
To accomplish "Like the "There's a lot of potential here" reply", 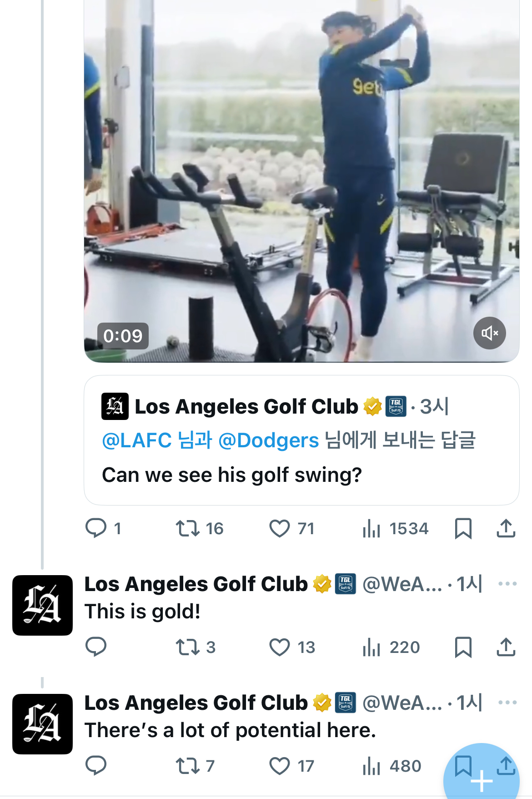I will point(279,766).
